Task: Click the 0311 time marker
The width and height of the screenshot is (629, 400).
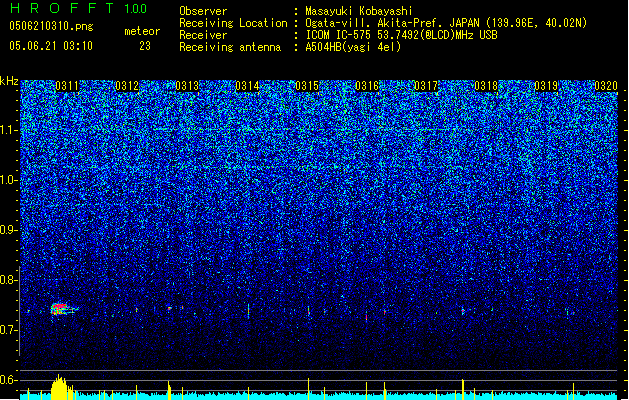Action: 67,86
